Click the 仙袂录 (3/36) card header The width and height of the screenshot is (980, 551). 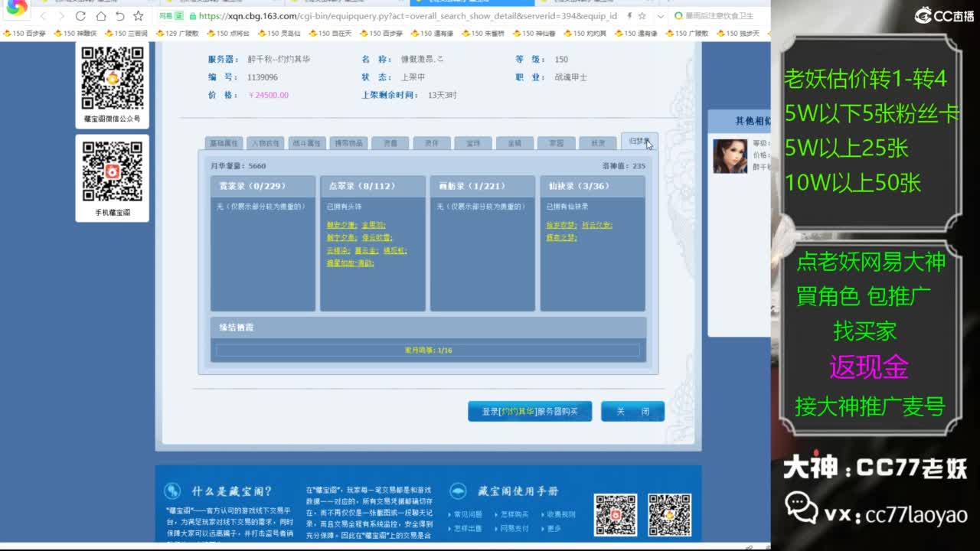593,186
